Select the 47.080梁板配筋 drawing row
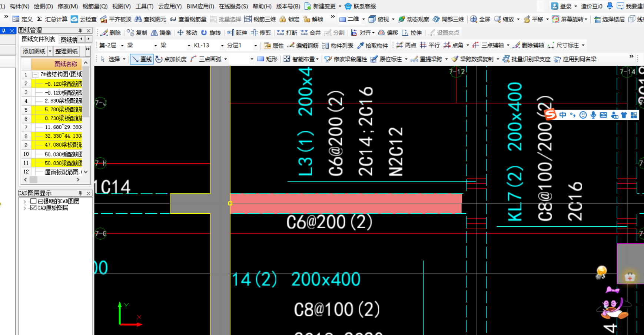Screen dimensions: 644x335 tap(56, 145)
